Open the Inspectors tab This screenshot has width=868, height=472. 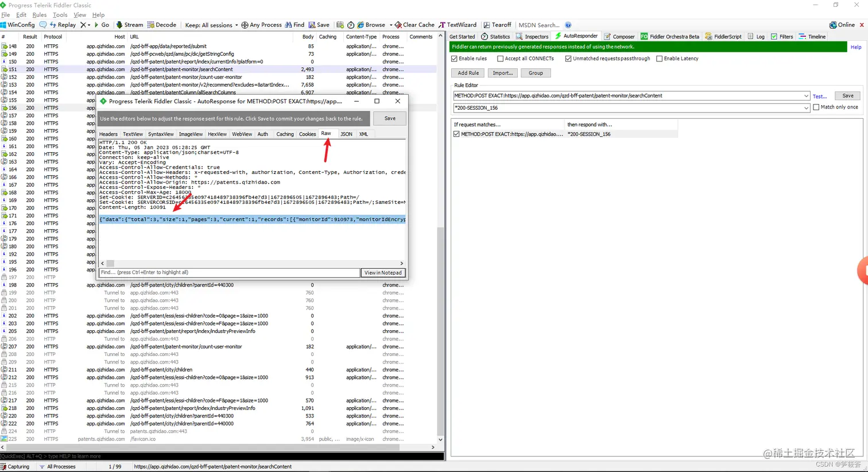532,36
